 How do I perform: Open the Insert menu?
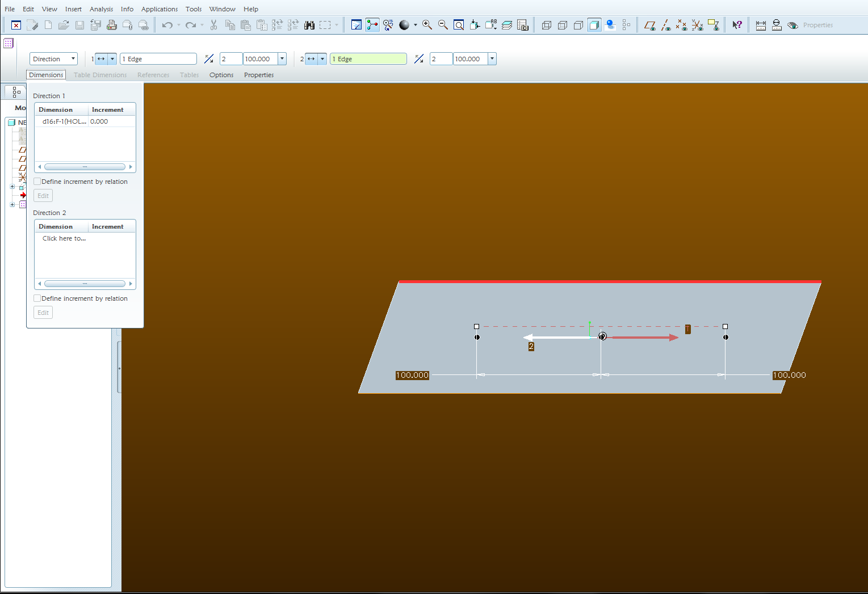click(x=73, y=9)
